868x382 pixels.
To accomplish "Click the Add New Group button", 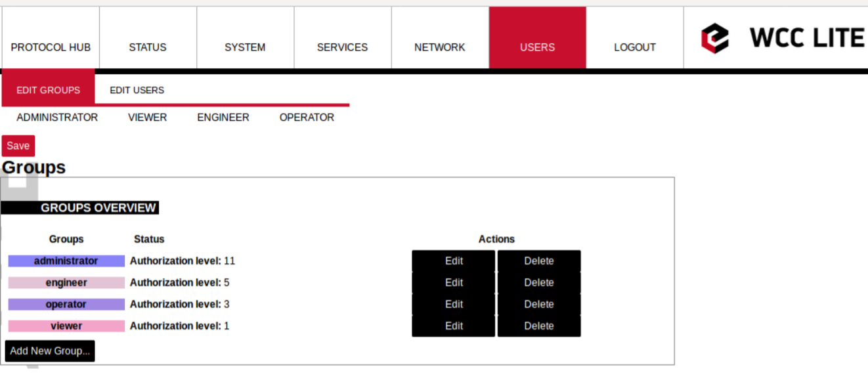I will point(50,350).
